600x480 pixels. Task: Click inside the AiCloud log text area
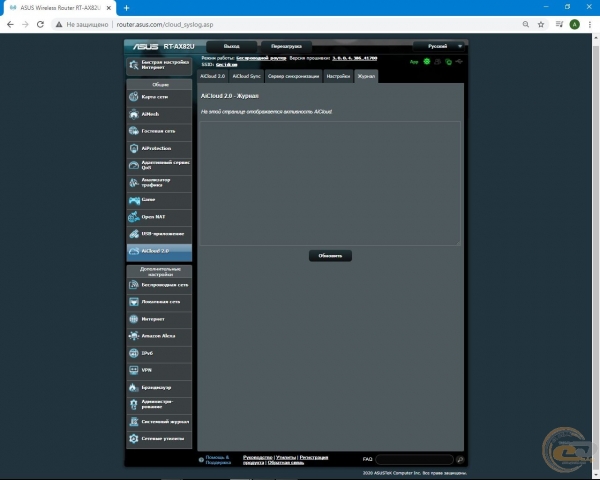click(330, 183)
